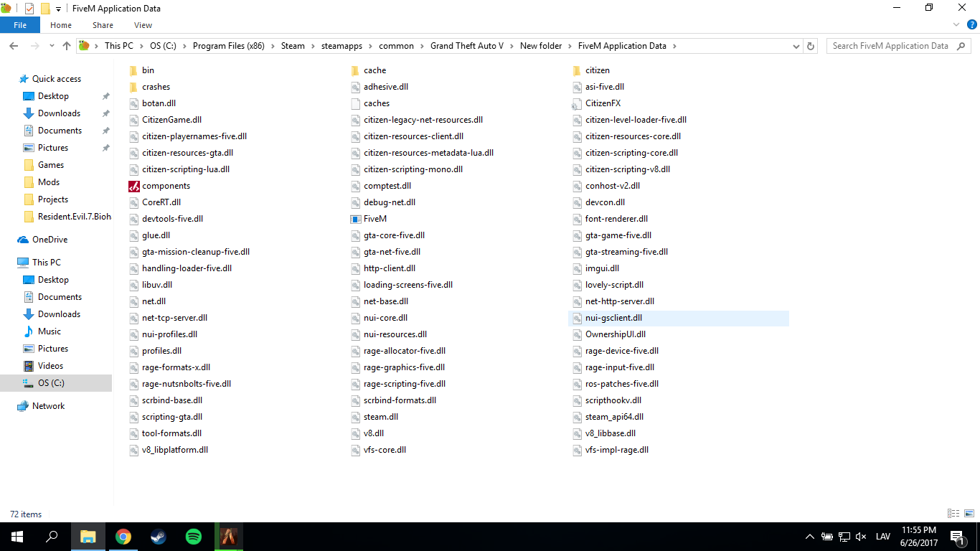Select the scripthookv.dll file
This screenshot has width=980, height=551.
pos(608,400)
